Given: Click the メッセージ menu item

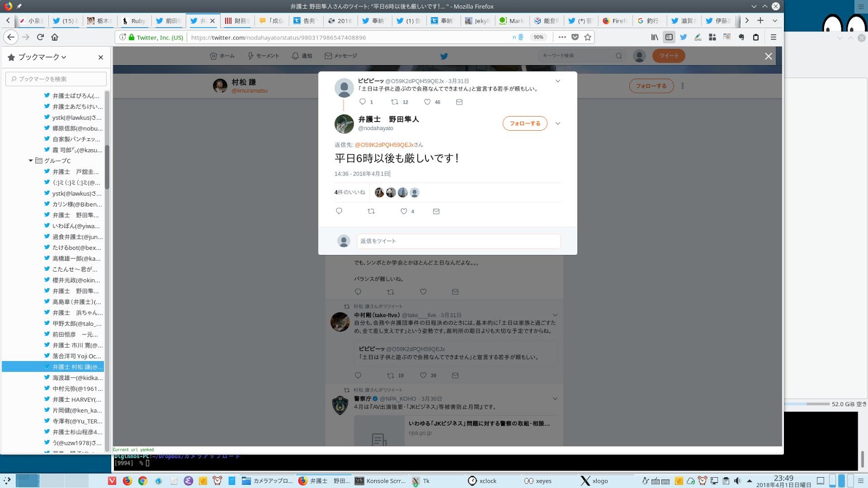Looking at the screenshot, I should pyautogui.click(x=341, y=56).
